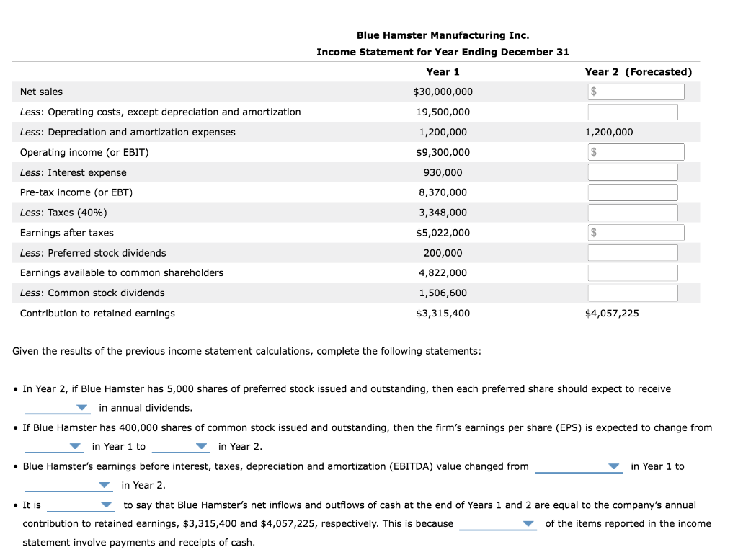Screen dimensions: 738x560
Task: Click the Year 2 (Forecasted) column header
Action: pos(639,72)
